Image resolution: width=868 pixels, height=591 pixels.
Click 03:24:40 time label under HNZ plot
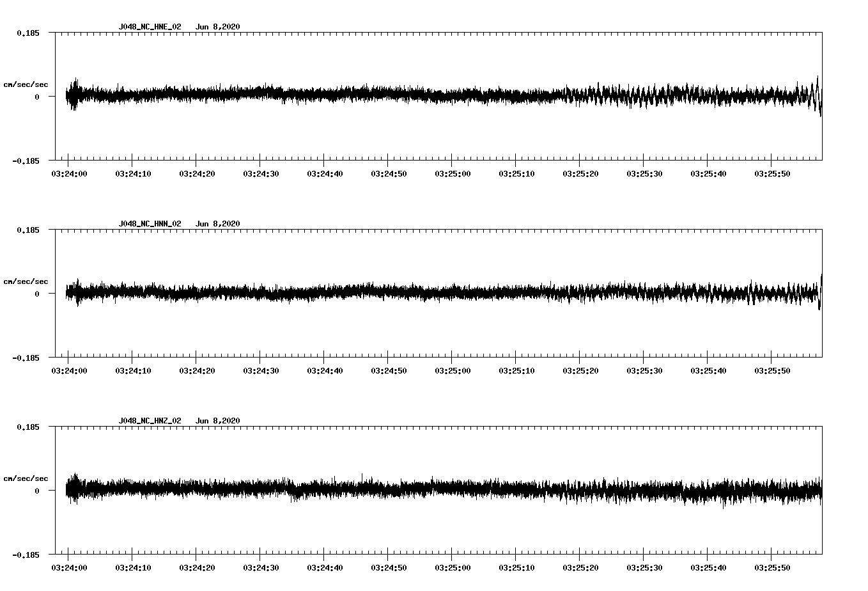click(324, 567)
